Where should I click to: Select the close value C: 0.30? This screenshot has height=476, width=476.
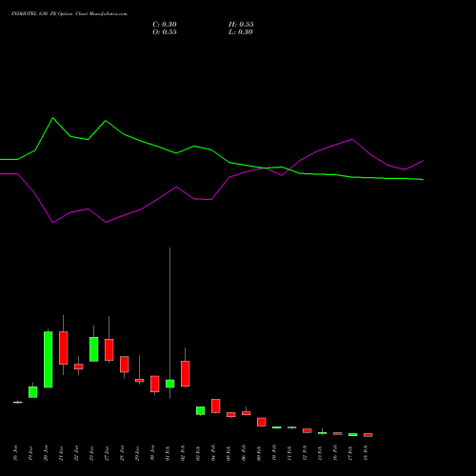(x=165, y=25)
